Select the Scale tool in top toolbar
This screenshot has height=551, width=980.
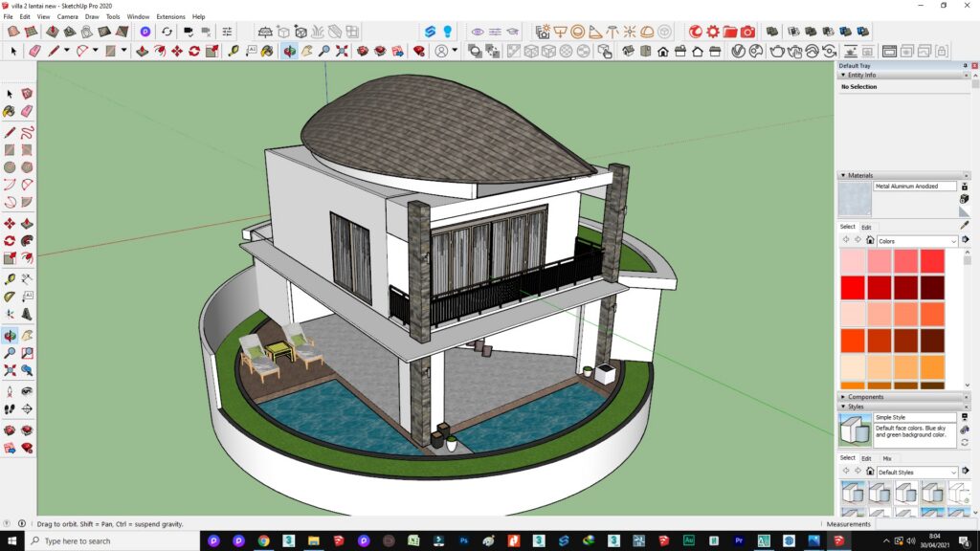pyautogui.click(x=212, y=52)
